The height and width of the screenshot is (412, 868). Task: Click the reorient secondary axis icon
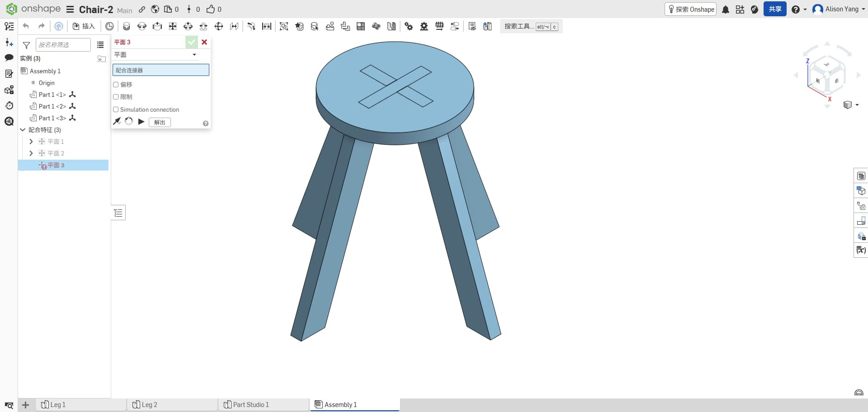click(x=129, y=121)
